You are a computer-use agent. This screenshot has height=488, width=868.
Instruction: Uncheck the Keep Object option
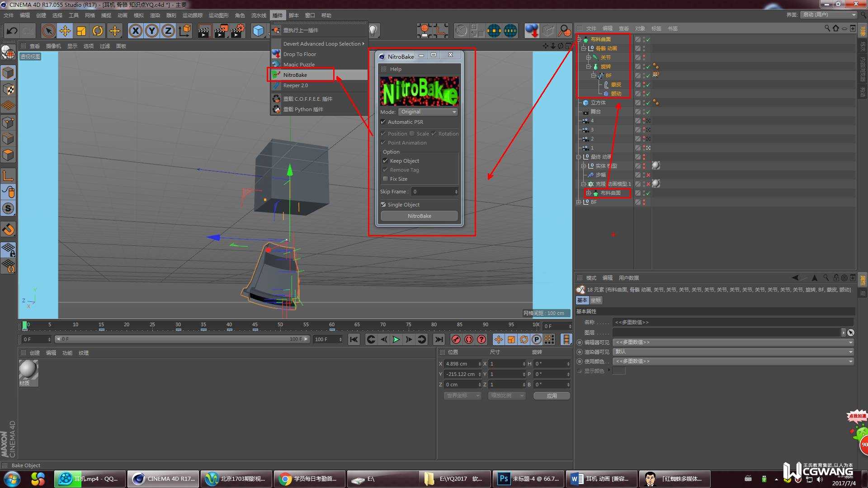point(386,161)
